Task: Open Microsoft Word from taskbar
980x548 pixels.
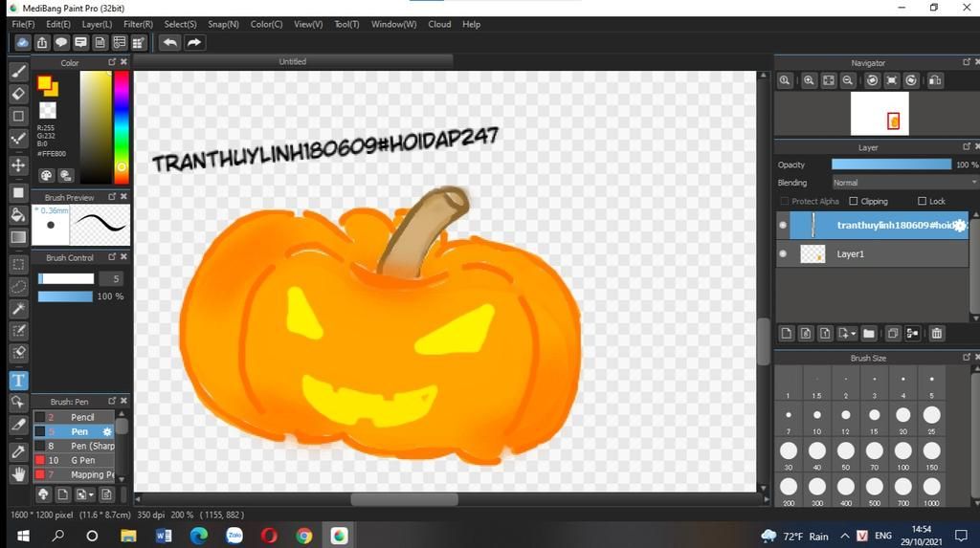Action: (164, 536)
